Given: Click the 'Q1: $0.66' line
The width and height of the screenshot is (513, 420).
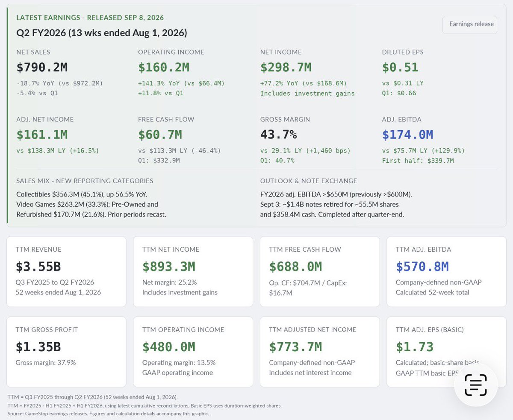Looking at the screenshot, I should [x=399, y=93].
